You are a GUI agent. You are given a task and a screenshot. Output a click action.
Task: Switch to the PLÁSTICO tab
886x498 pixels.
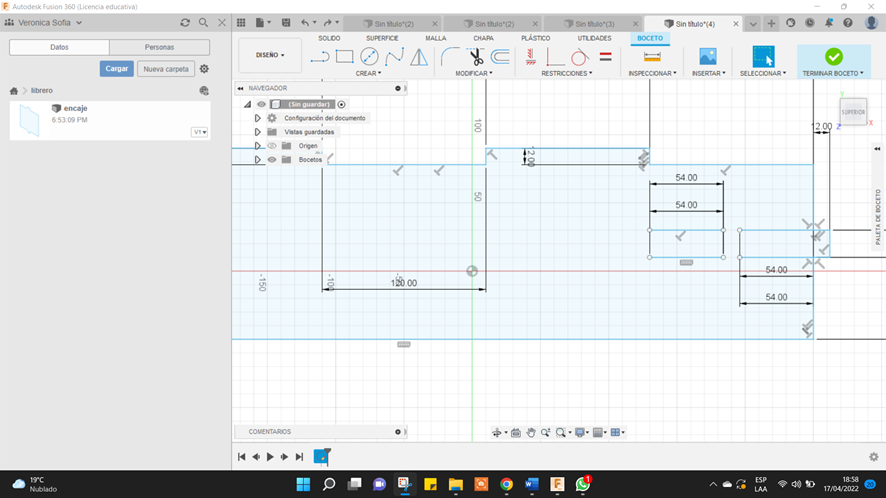coord(536,38)
